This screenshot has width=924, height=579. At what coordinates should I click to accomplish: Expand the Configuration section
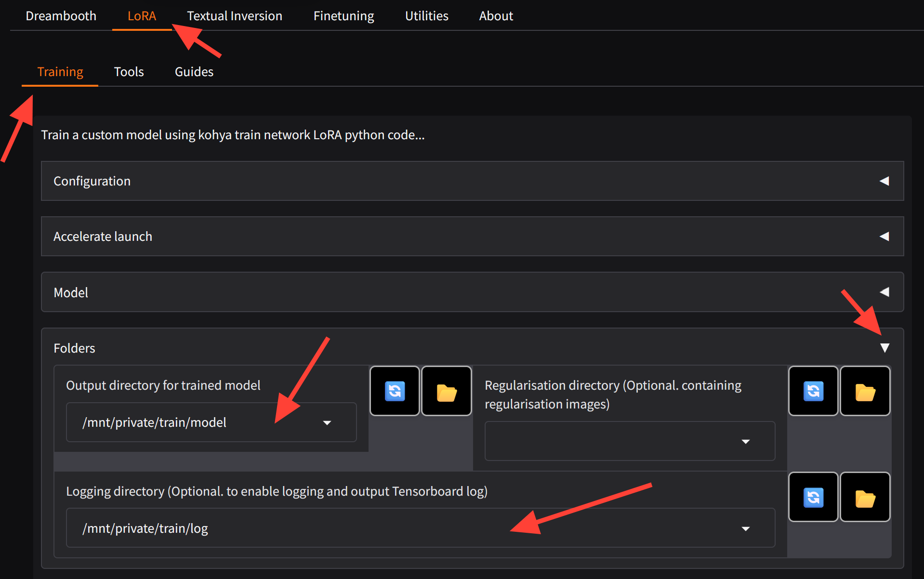(884, 181)
